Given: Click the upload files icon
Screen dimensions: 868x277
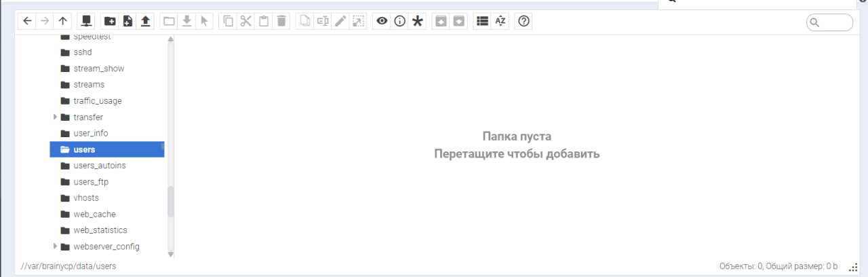Looking at the screenshot, I should 145,21.
